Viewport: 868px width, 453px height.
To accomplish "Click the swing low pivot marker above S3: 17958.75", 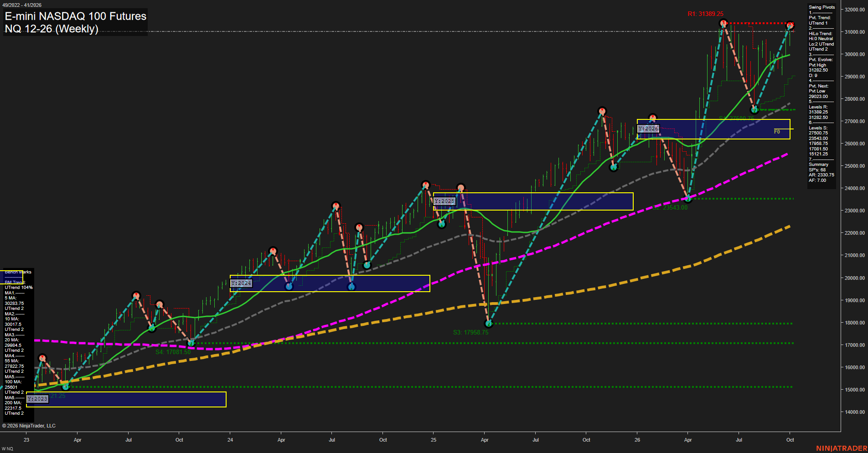I will pos(489,324).
